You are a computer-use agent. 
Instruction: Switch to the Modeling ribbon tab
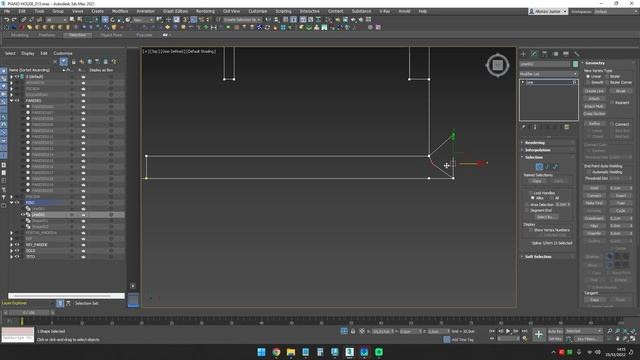(x=20, y=35)
